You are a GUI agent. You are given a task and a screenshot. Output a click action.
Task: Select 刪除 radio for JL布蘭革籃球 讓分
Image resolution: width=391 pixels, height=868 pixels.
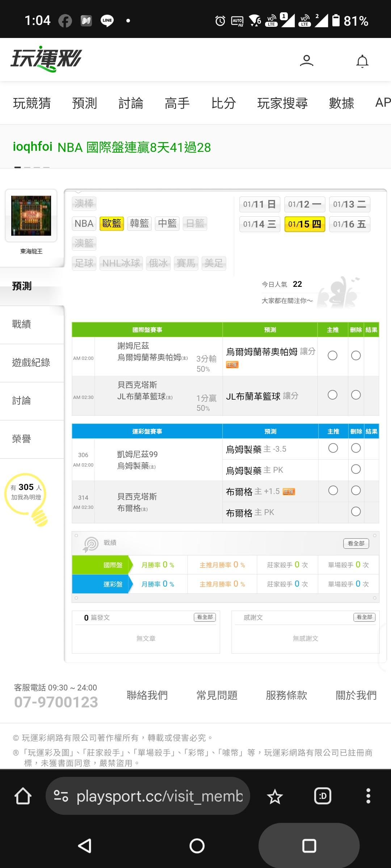coord(356,395)
